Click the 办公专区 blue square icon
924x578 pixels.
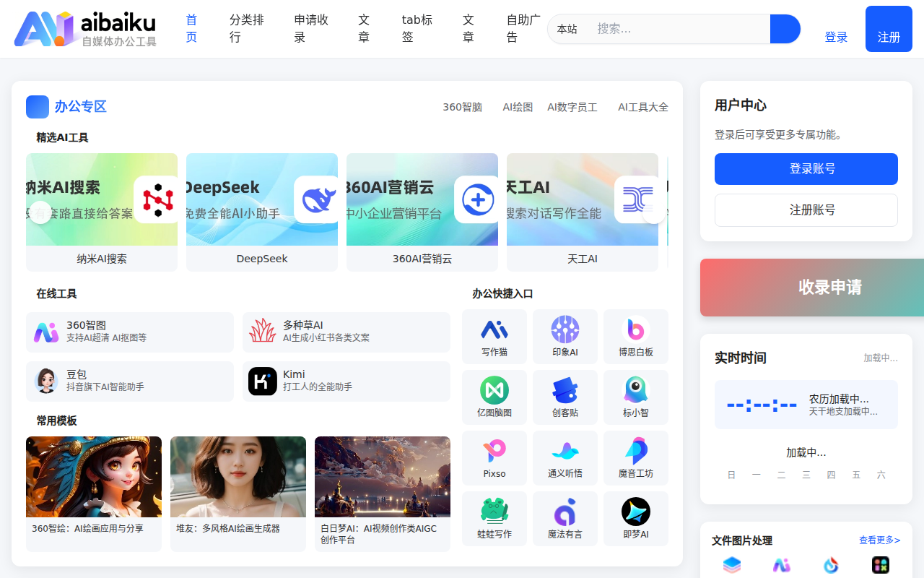pyautogui.click(x=38, y=107)
